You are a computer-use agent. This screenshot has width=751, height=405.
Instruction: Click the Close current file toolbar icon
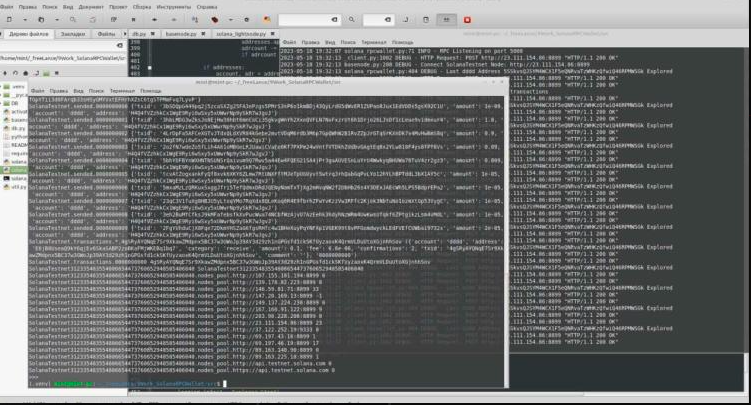click(x=134, y=20)
